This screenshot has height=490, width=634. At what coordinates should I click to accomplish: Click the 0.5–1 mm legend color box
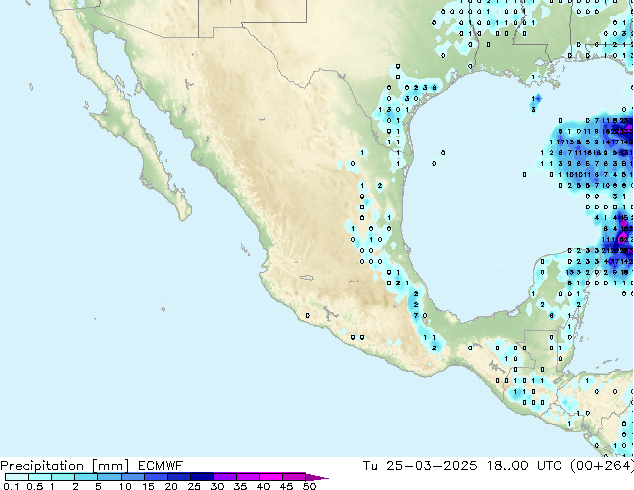pos(40,477)
